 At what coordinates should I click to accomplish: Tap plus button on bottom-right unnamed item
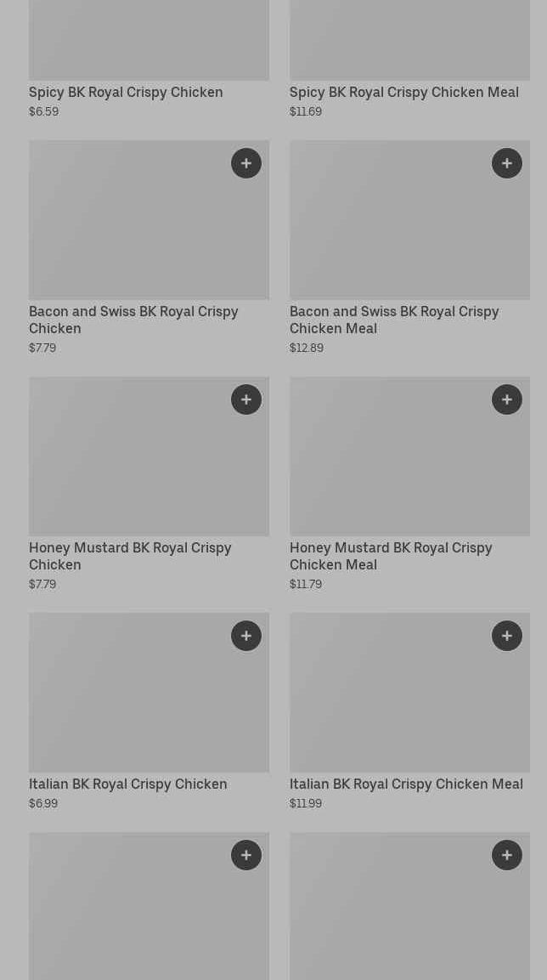[506, 855]
